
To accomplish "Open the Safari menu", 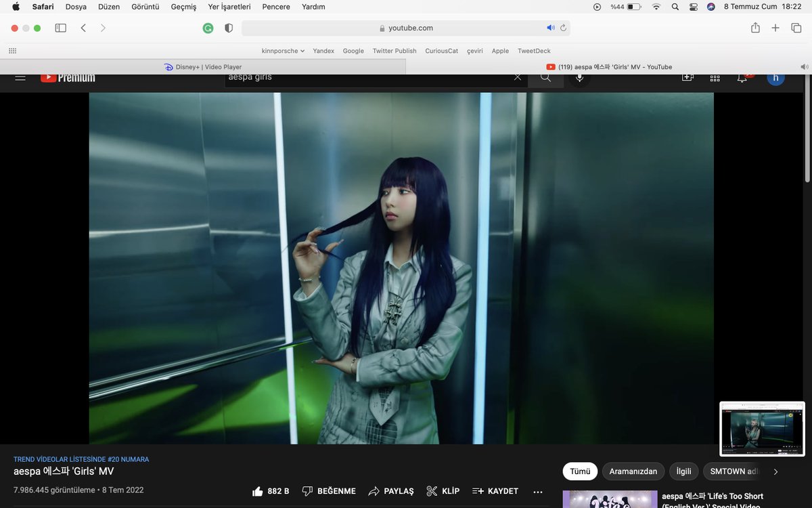I will coord(43,7).
